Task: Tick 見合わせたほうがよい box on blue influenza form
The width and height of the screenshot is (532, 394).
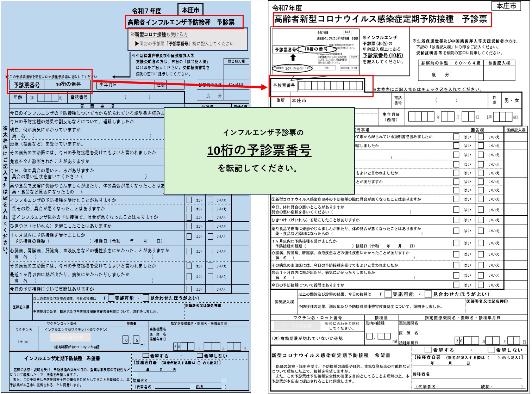Action: pos(146,298)
